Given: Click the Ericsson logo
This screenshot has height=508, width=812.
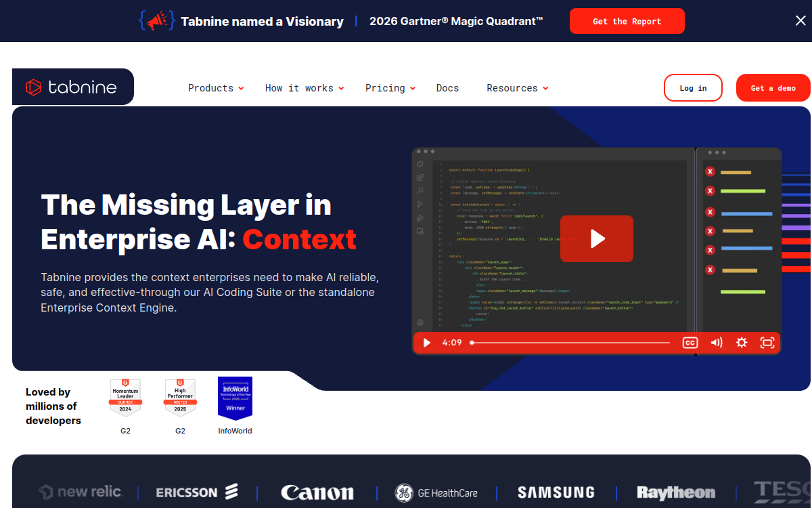Looking at the screenshot, I should coord(197,492).
